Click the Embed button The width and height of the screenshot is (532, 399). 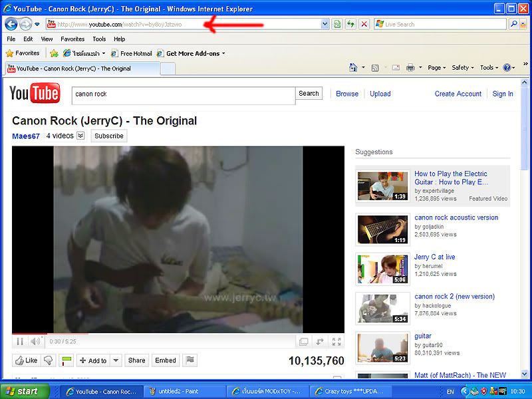click(166, 360)
